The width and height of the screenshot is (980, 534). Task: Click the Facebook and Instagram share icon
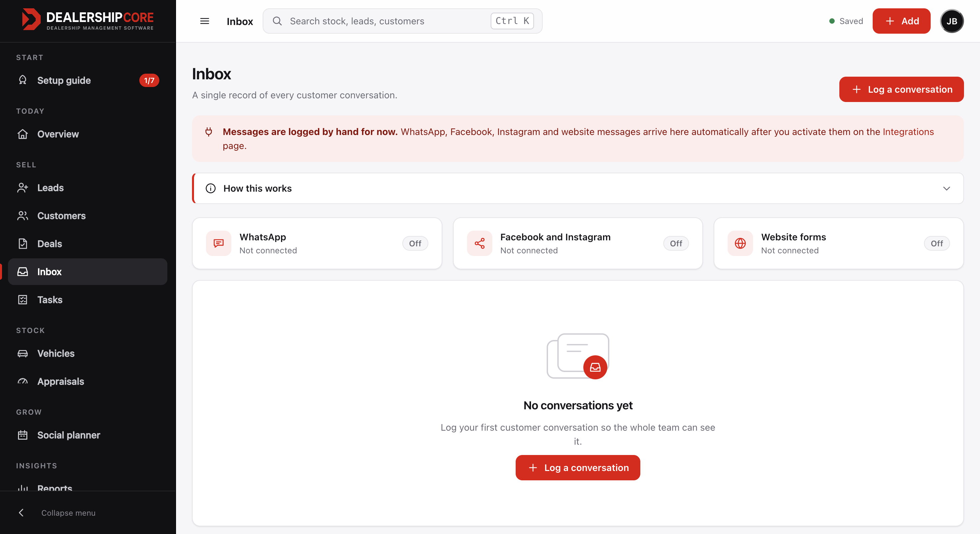coord(479,243)
